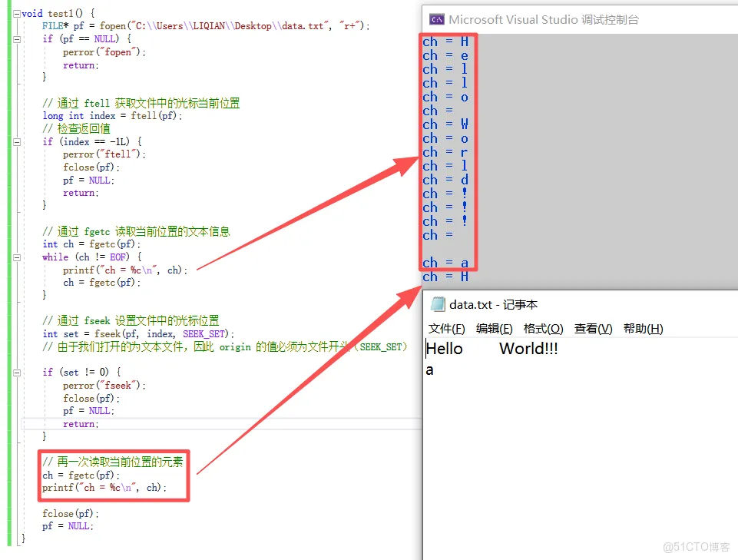Open the 文件(F) menu in Notepad
The height and width of the screenshot is (560, 738).
tap(446, 329)
